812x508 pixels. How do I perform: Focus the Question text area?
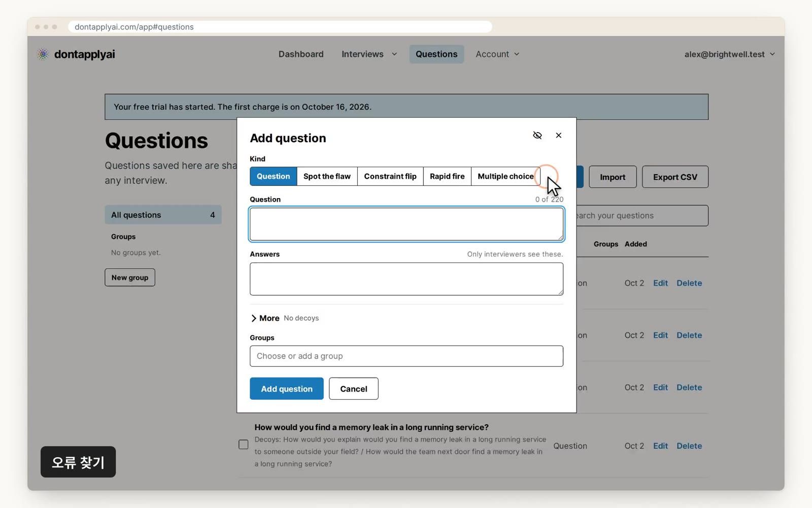point(407,224)
